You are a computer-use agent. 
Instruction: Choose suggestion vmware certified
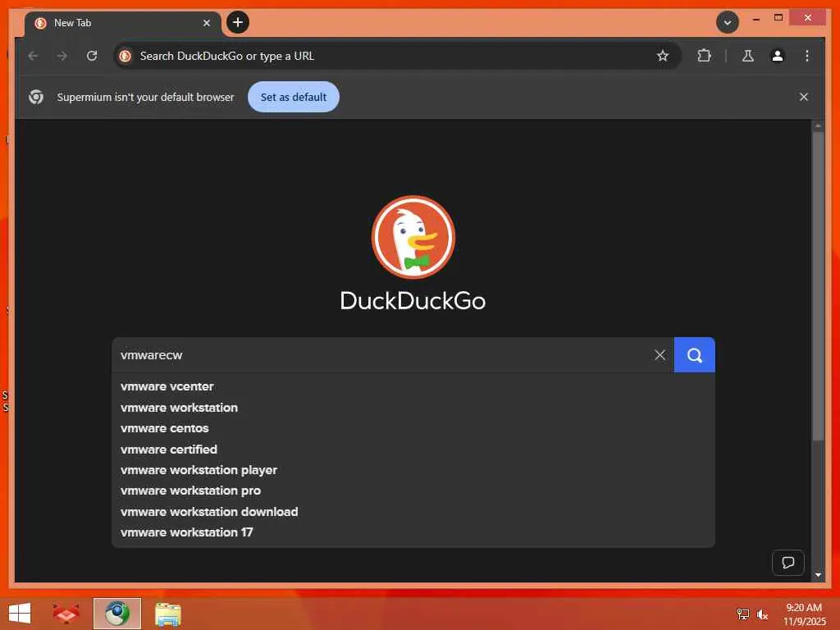tap(413, 450)
